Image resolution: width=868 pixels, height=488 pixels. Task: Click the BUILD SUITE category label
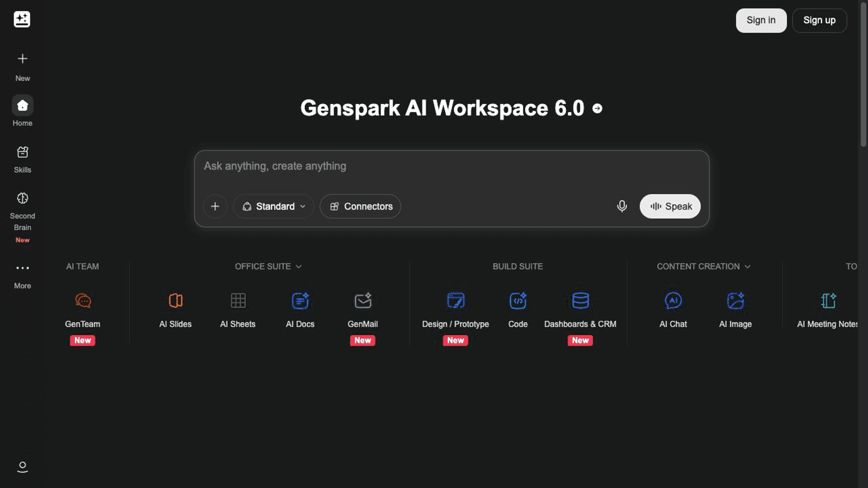click(518, 266)
